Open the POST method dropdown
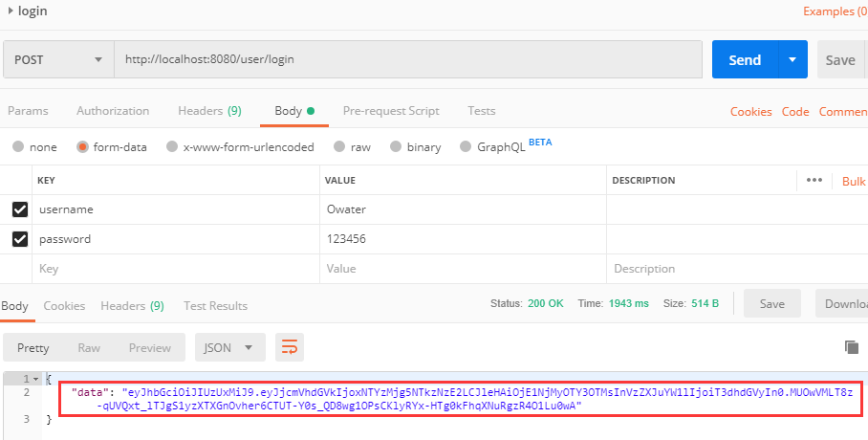Screen dimensions: 868x440 (58, 59)
